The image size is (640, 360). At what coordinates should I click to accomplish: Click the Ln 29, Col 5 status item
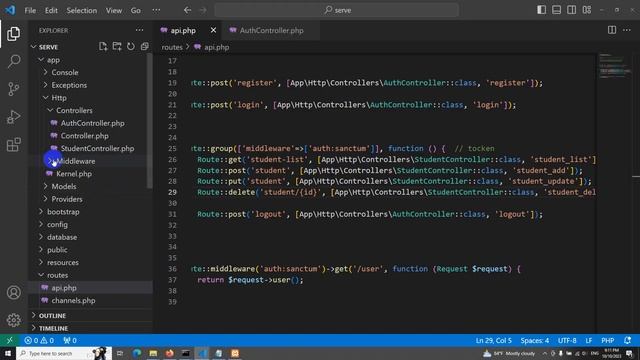[493, 340]
